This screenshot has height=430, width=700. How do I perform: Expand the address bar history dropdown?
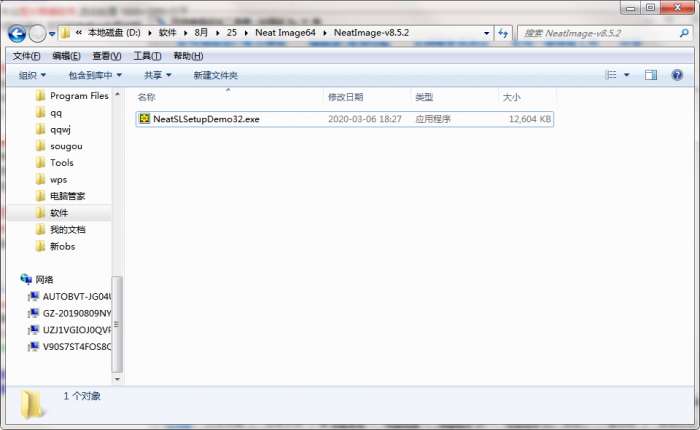[486, 33]
